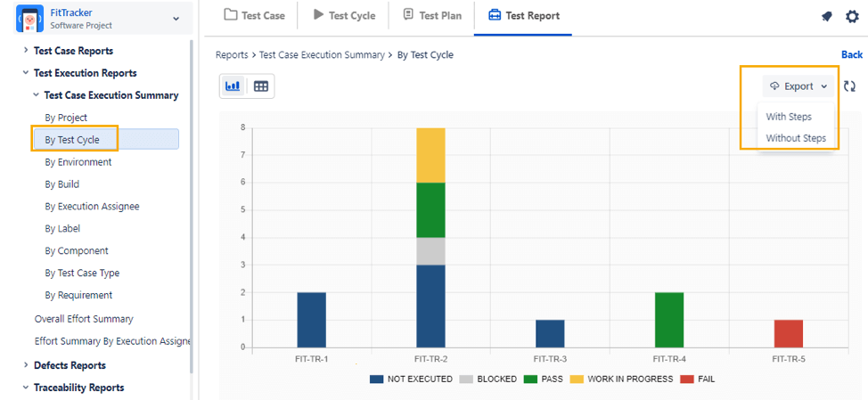Open the Test Plan tab
The image size is (868, 400).
click(432, 15)
